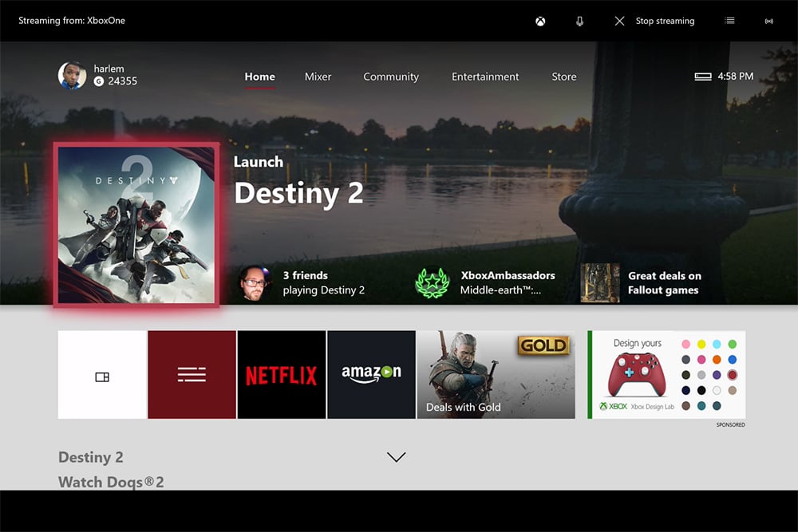Image resolution: width=798 pixels, height=532 pixels.
Task: Switch to the Mixer tab
Action: 318,77
